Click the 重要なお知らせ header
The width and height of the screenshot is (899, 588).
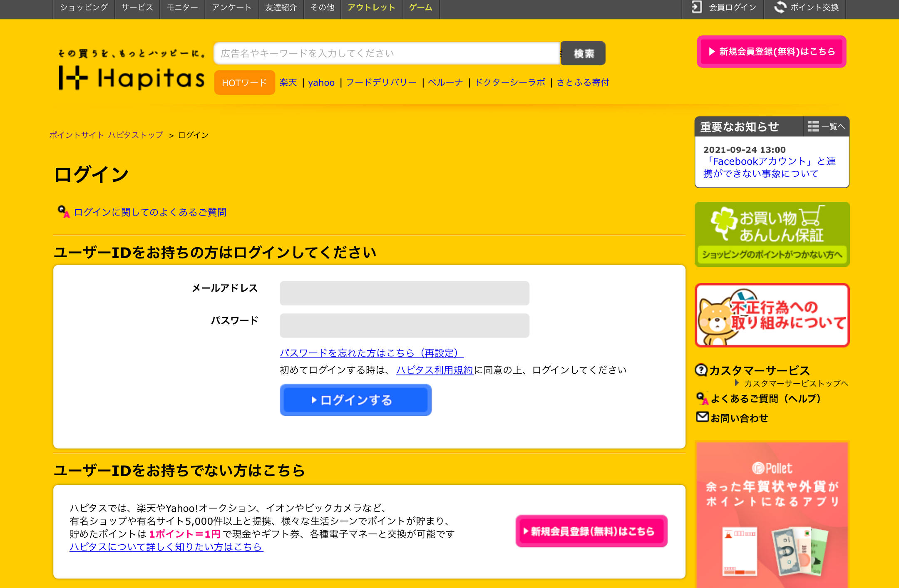740,127
